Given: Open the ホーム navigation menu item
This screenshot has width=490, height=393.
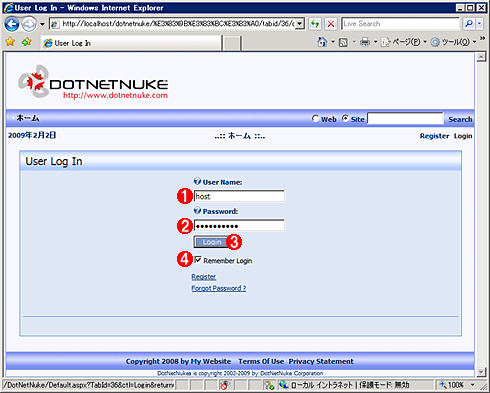Looking at the screenshot, I should click(28, 118).
